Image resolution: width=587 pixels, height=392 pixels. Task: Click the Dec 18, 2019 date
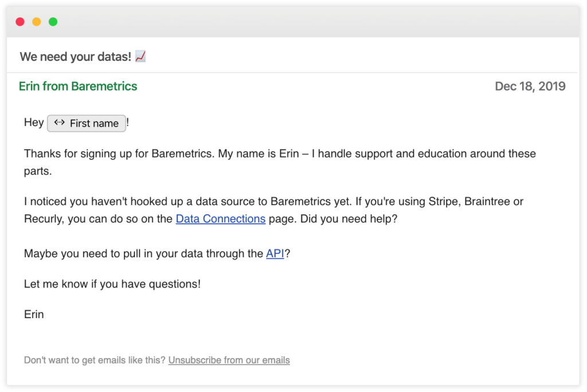[x=530, y=87]
